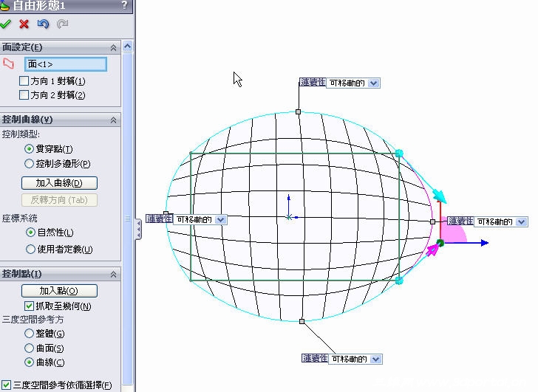The image size is (538, 392).
Task: Select the upper cyan corner point
Action: point(399,153)
